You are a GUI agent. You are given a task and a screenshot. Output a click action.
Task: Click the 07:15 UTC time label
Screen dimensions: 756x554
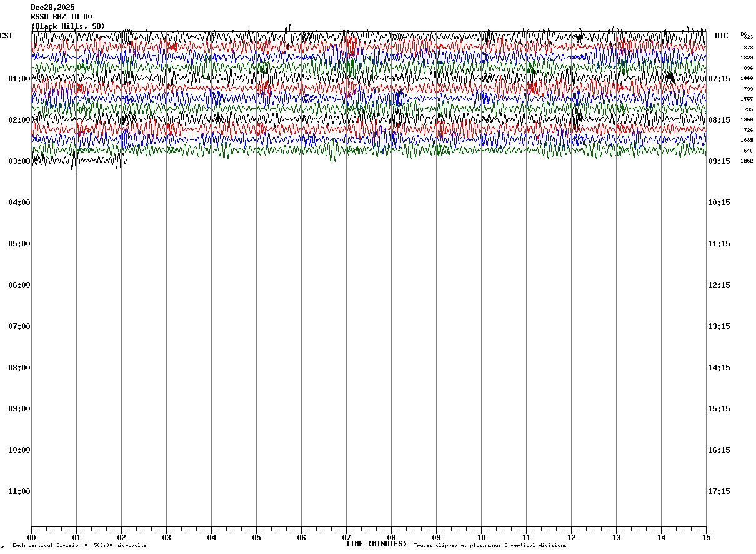point(719,79)
